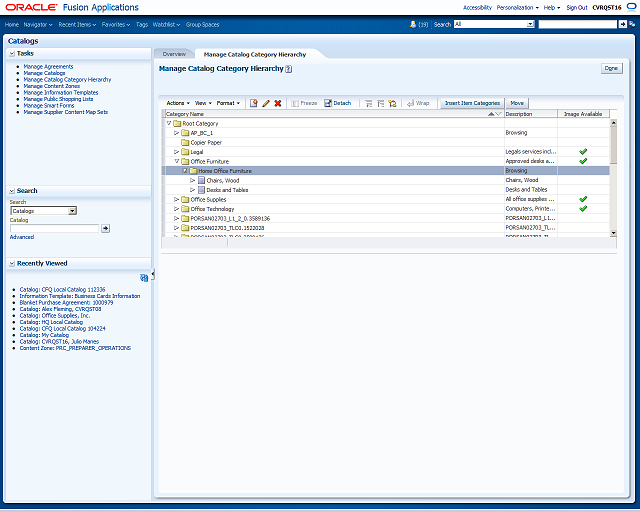The height and width of the screenshot is (512, 640).
Task: Select the Copier Paper row
Action: [387, 142]
